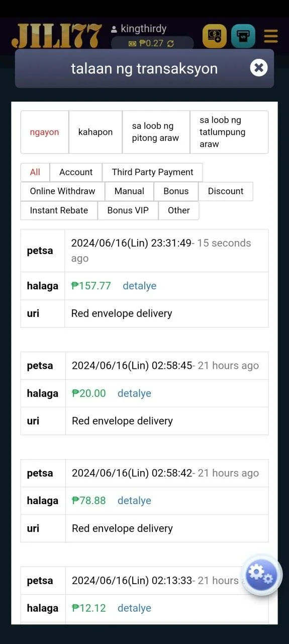View detalye for the ₱20.00 entry
Viewport: 289px width, 644px height.
click(134, 393)
